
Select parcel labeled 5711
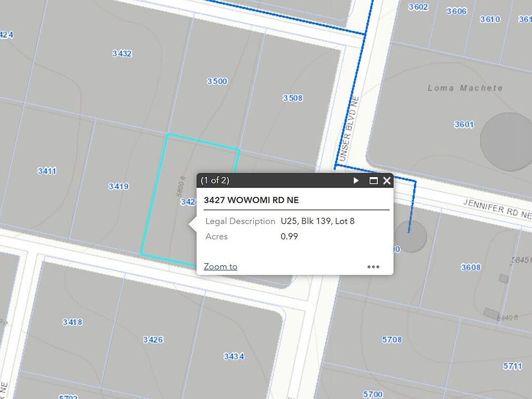(512, 366)
